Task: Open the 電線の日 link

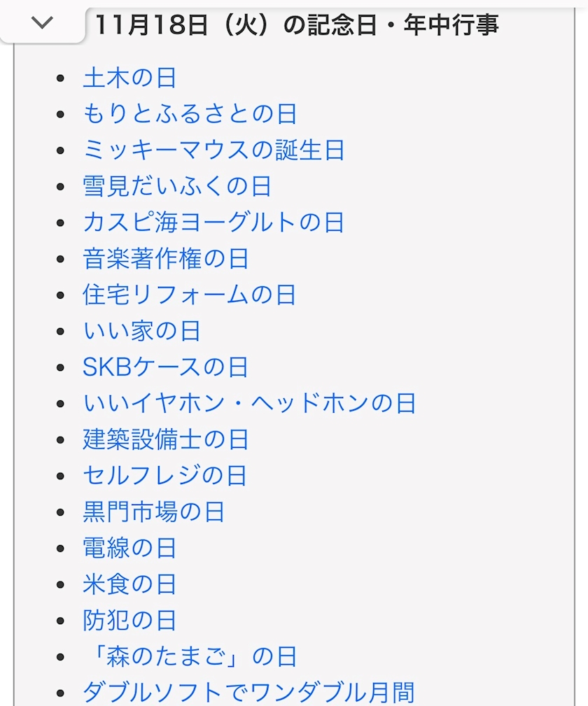Action: point(129,548)
